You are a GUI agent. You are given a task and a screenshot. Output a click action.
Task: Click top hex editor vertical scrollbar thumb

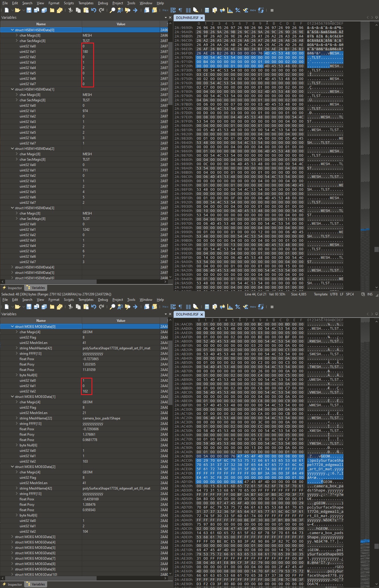pos(376,249)
